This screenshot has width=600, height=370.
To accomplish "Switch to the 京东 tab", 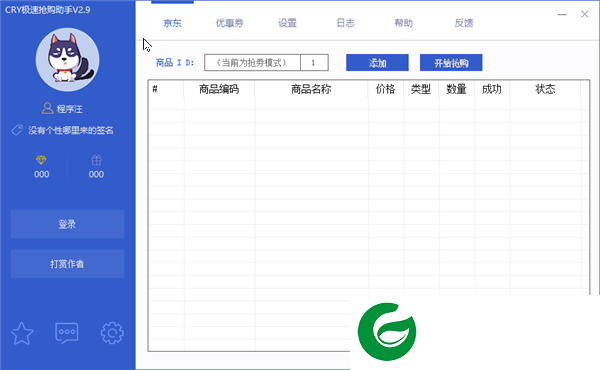I will 172,23.
